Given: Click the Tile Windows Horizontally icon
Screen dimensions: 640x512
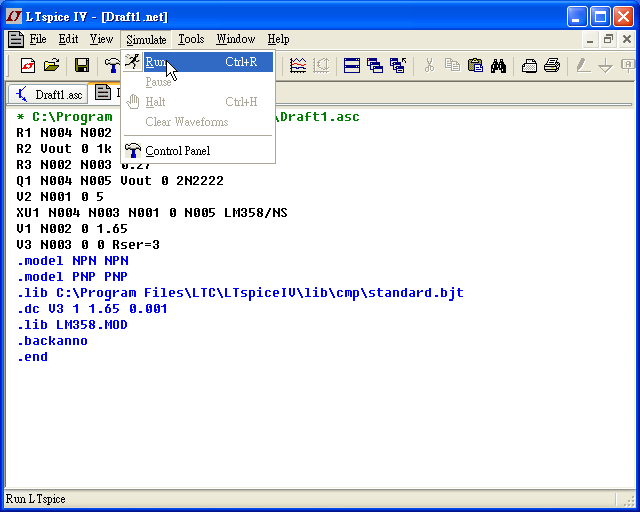Looking at the screenshot, I should tap(352, 65).
